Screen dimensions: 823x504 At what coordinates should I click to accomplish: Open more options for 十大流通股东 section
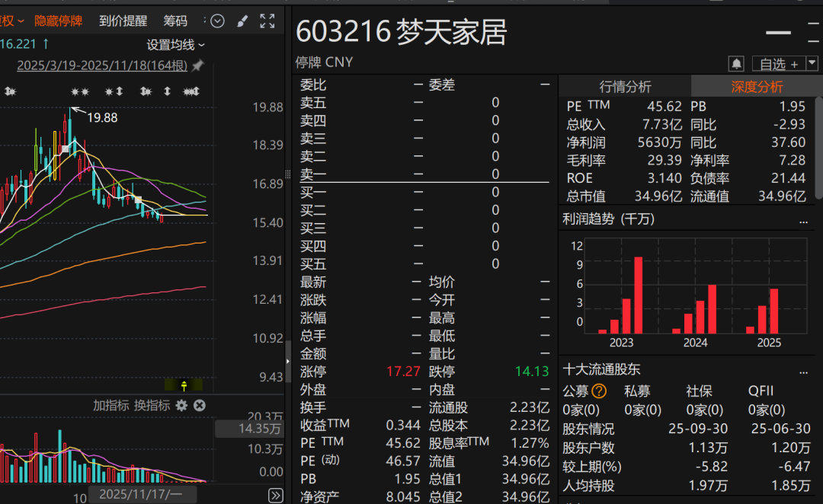coord(803,372)
